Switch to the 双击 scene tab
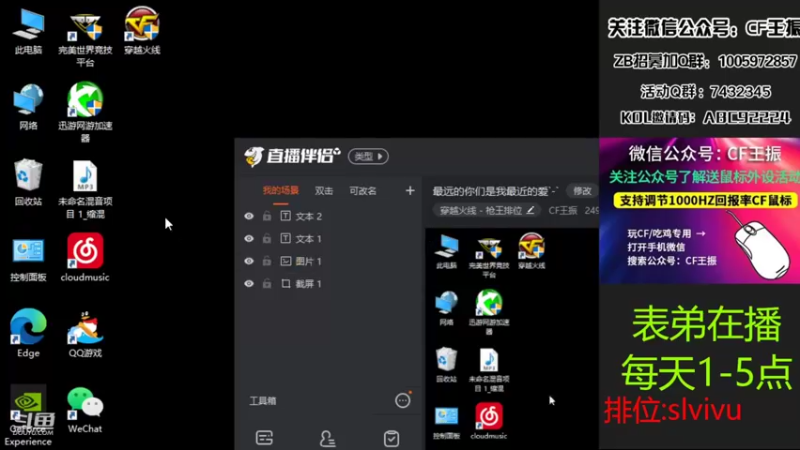 point(324,191)
